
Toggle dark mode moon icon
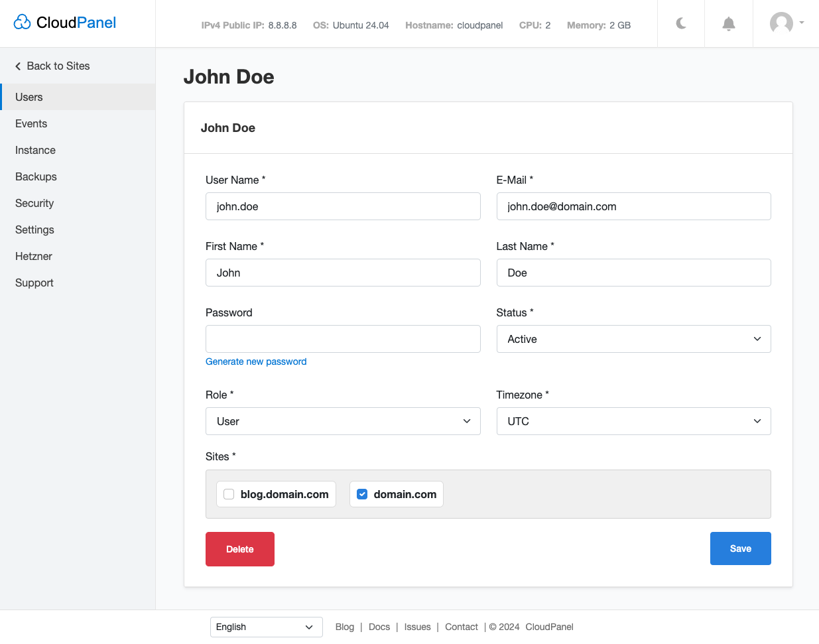click(681, 24)
